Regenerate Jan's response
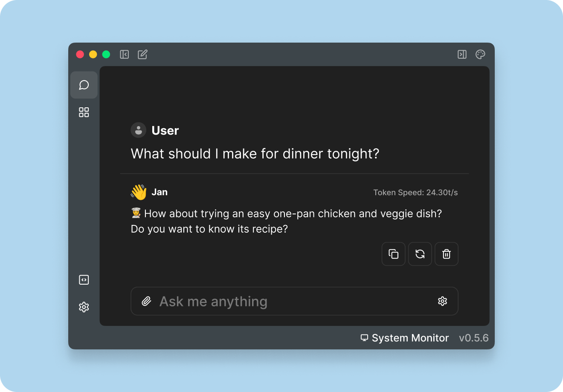The image size is (563, 392). click(x=420, y=254)
